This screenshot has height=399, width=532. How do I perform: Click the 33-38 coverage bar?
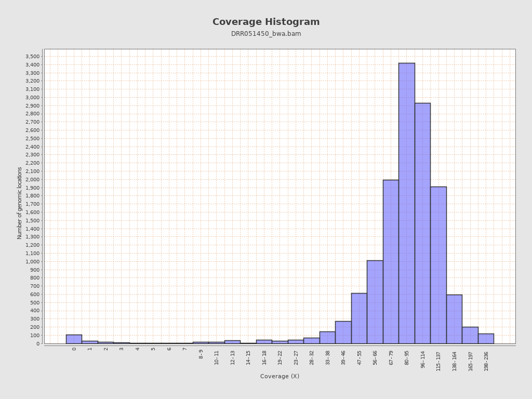327,338
